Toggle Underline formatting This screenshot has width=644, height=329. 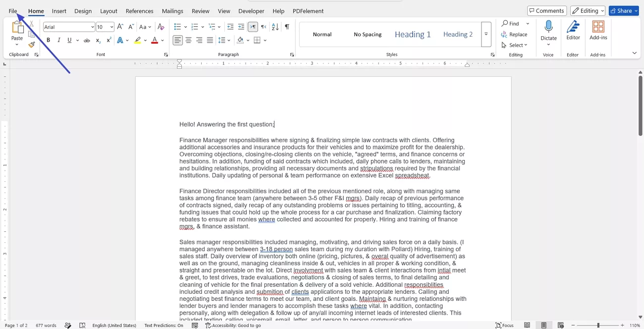69,40
